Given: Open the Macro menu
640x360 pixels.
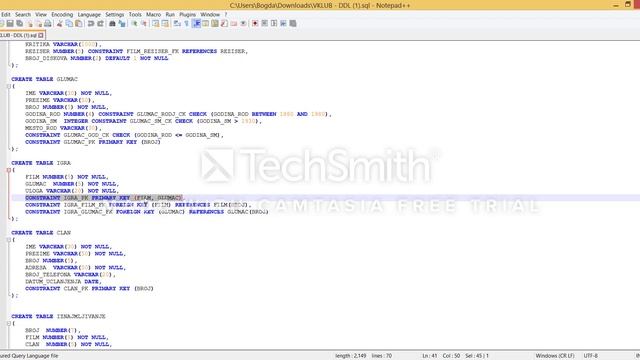Looking at the screenshot, I should point(153,14).
